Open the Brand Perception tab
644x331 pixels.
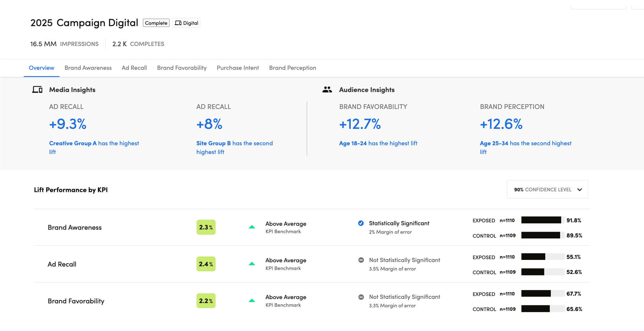click(293, 68)
